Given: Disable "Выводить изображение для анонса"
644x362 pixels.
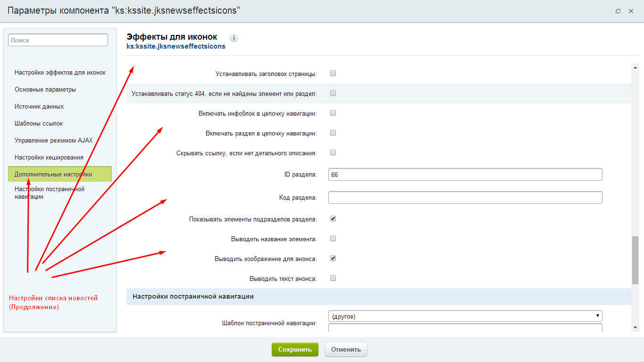Looking at the screenshot, I should coord(333,258).
